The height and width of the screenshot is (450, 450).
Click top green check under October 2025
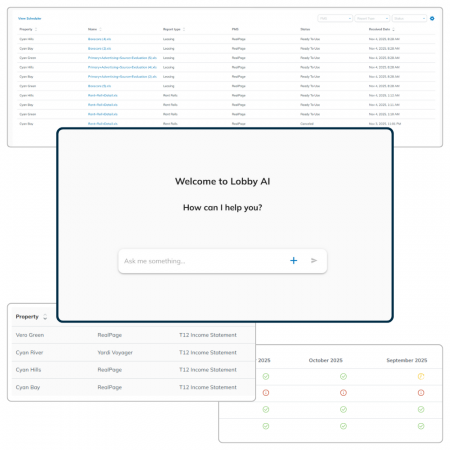pos(343,376)
